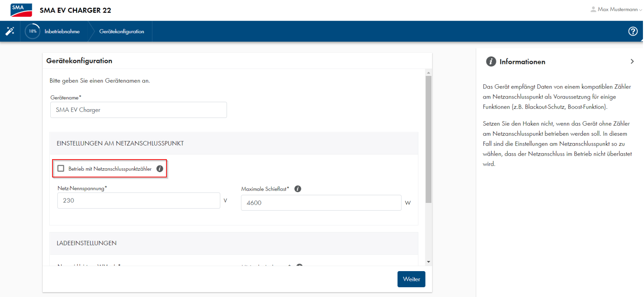Click the LADEEINSTELLUNGEN section heading

coord(87,243)
